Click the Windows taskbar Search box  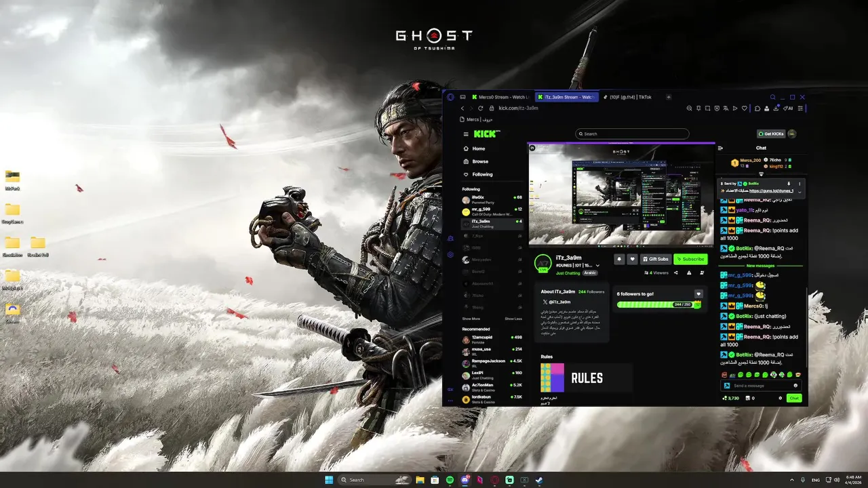[375, 480]
